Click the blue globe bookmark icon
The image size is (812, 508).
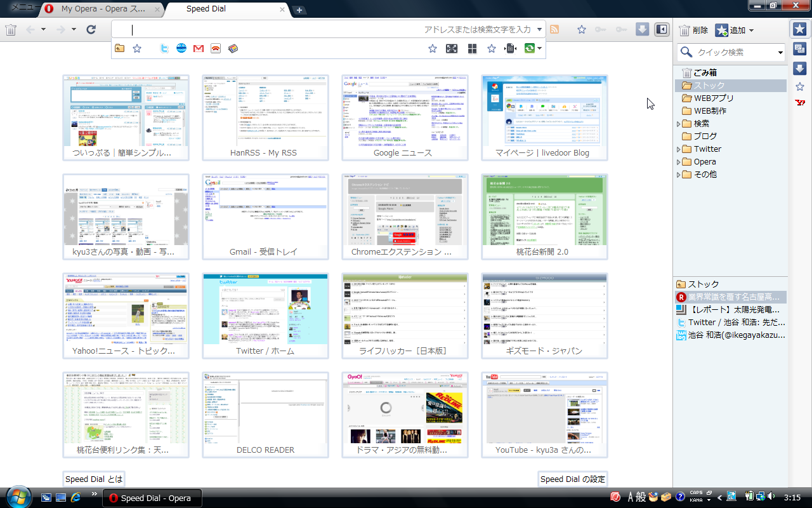coord(181,48)
